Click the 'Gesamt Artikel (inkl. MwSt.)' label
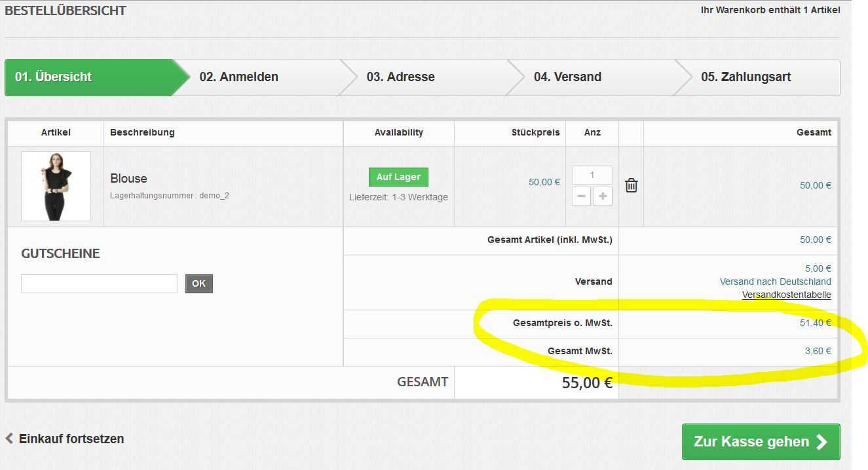Screen dimensions: 868x470 550,240
